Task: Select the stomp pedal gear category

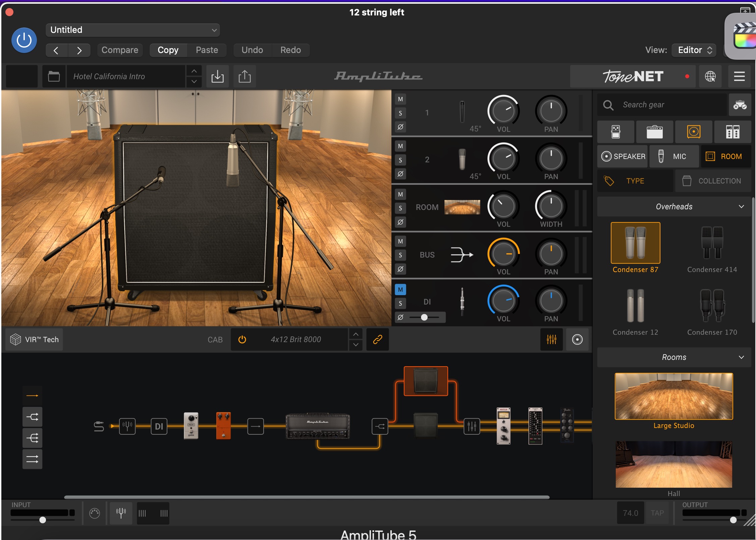Action: point(616,132)
